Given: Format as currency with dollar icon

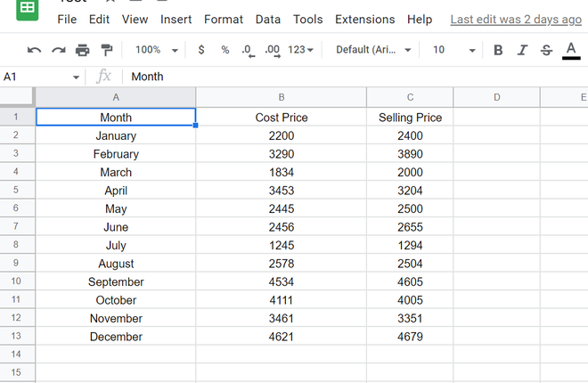Looking at the screenshot, I should 201,50.
